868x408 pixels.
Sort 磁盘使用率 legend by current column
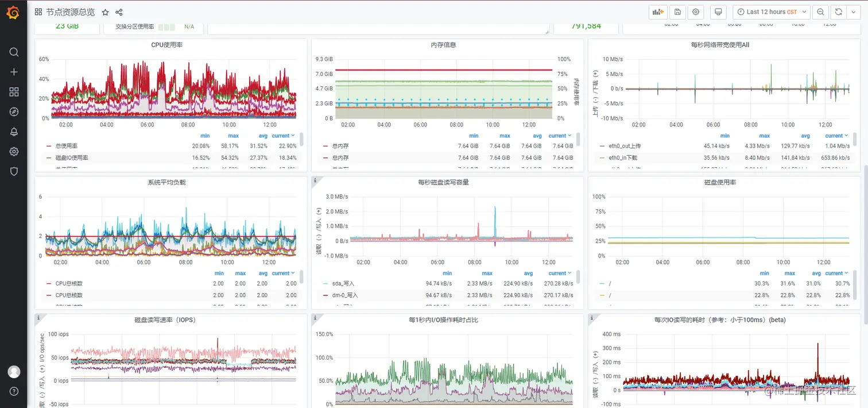tap(837, 274)
